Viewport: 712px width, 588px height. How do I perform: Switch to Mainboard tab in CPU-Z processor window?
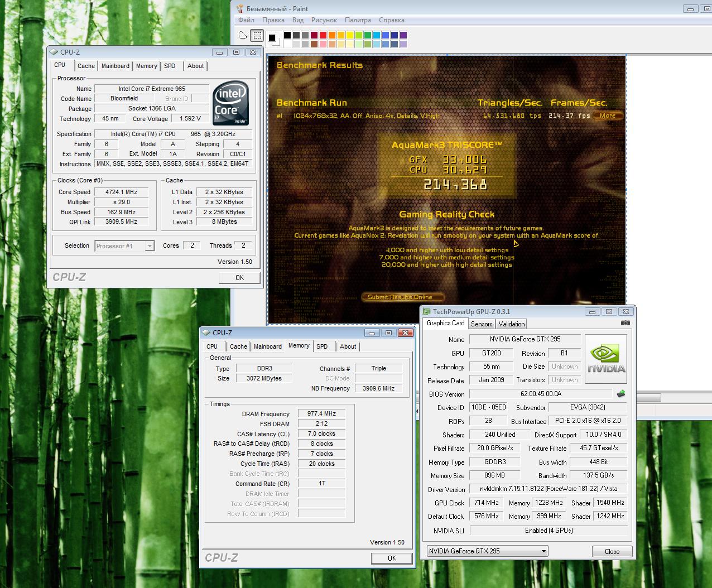point(116,66)
